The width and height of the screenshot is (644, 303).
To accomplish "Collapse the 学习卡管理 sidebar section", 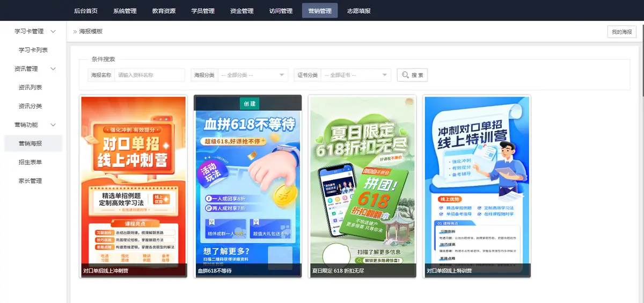I will click(x=53, y=31).
